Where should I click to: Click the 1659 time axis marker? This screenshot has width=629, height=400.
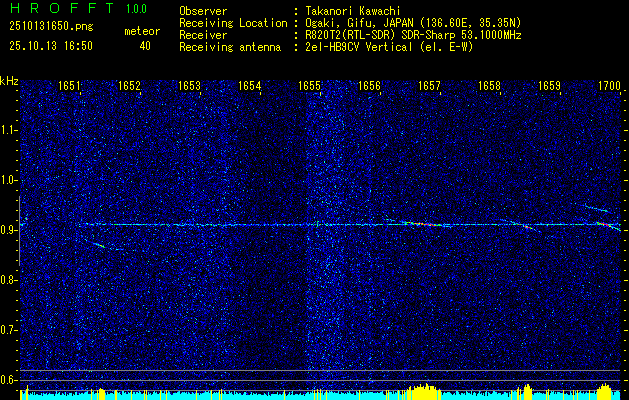[x=549, y=85]
